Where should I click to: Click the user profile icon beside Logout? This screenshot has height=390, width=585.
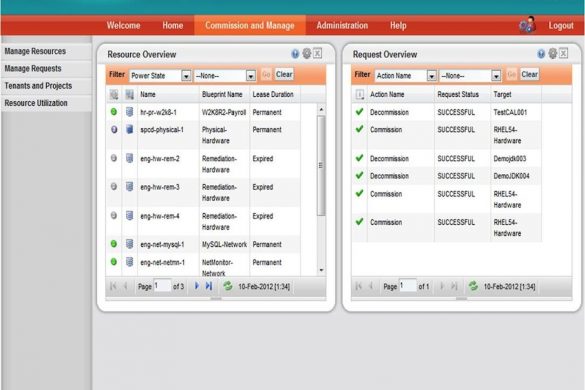(528, 25)
